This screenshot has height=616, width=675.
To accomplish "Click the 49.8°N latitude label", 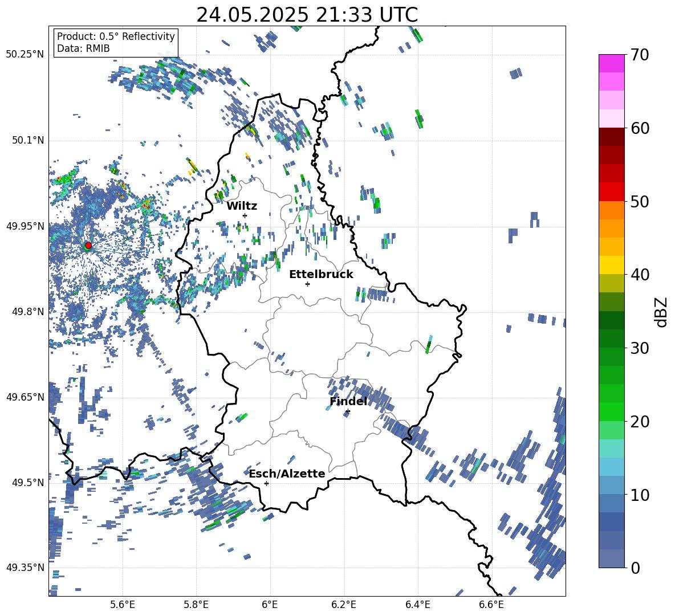I will [27, 312].
